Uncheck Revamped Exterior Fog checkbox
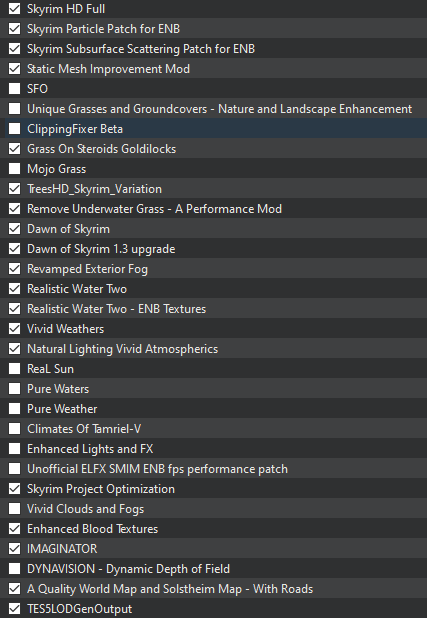The image size is (427, 618). pos(15,269)
